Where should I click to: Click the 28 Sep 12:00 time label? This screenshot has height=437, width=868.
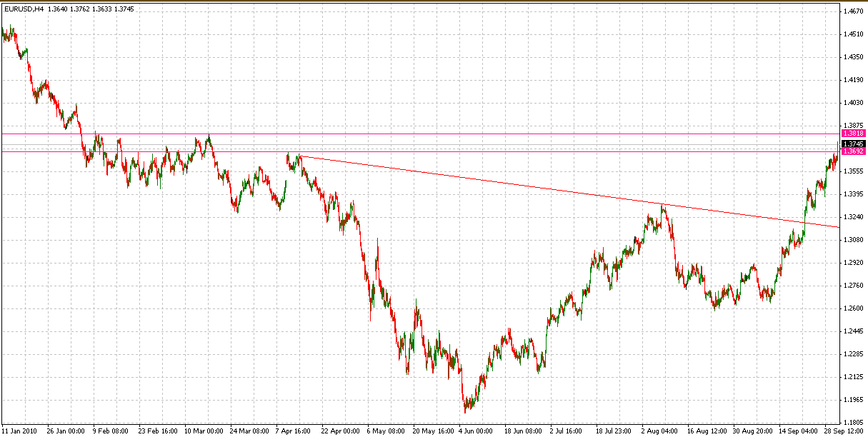click(x=844, y=431)
